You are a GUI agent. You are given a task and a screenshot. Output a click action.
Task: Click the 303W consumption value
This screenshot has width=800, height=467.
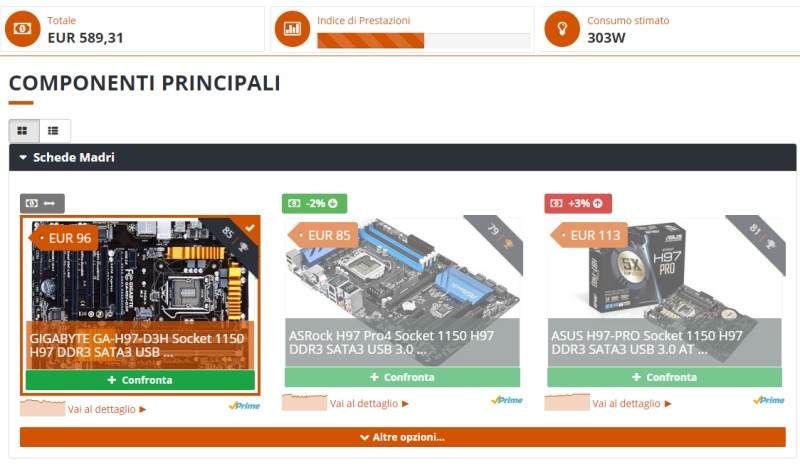(606, 38)
